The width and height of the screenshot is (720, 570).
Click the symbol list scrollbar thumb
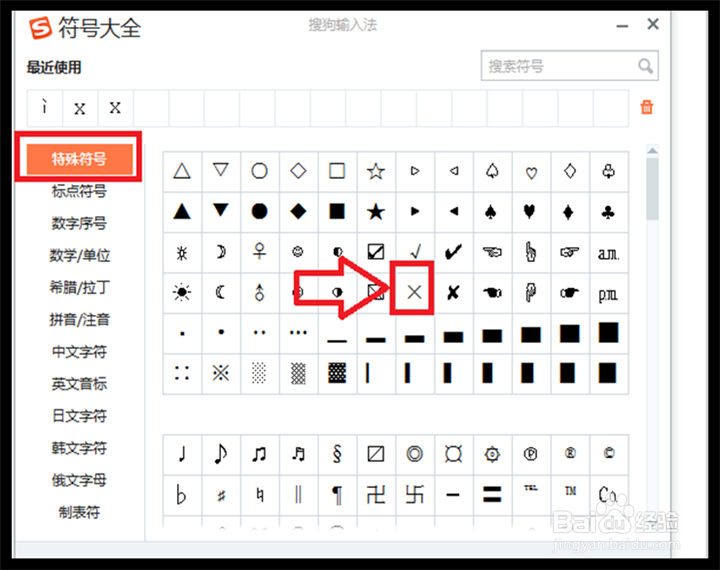[652, 189]
